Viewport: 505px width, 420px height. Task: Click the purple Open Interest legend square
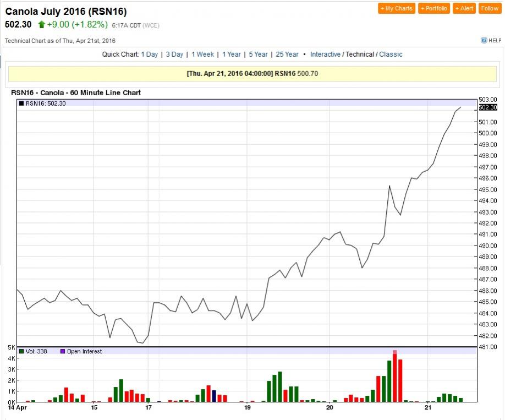[x=62, y=351]
